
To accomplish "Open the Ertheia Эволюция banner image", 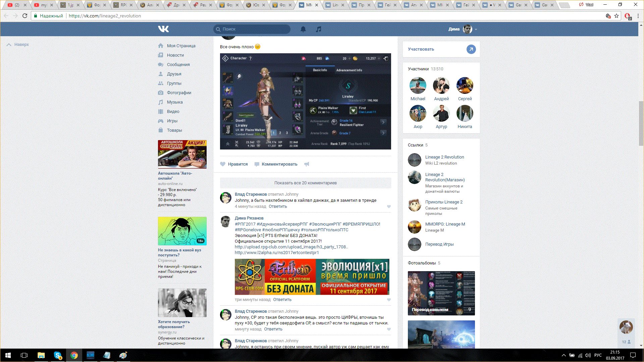I will point(312,277).
